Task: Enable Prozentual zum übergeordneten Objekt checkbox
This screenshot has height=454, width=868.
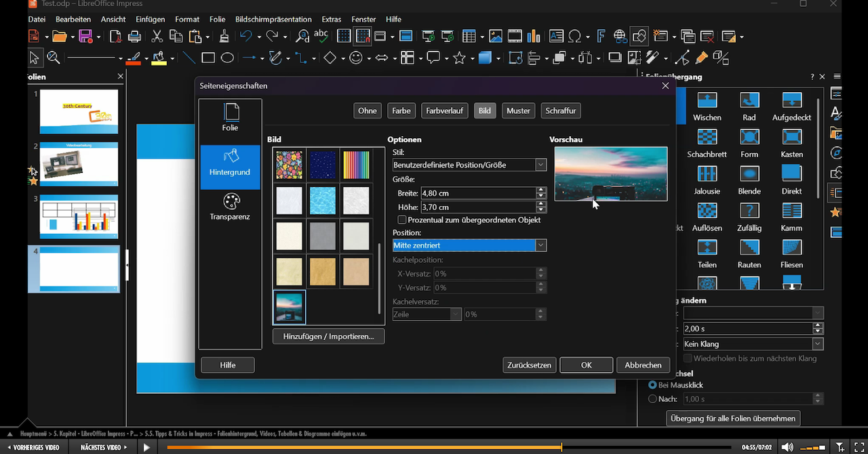Action: pyautogui.click(x=402, y=220)
